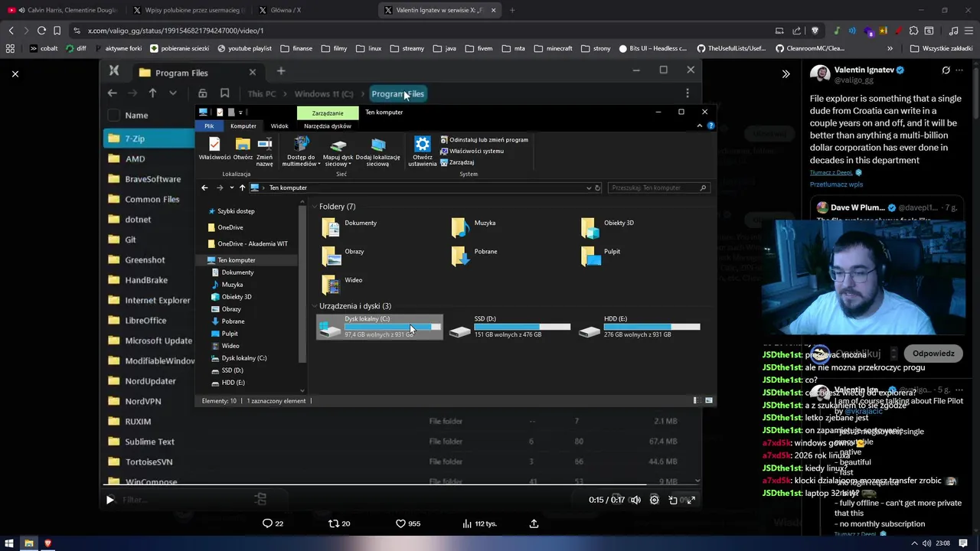The image size is (980, 551).
Task: Like the post with 955 hearts
Action: 400,523
